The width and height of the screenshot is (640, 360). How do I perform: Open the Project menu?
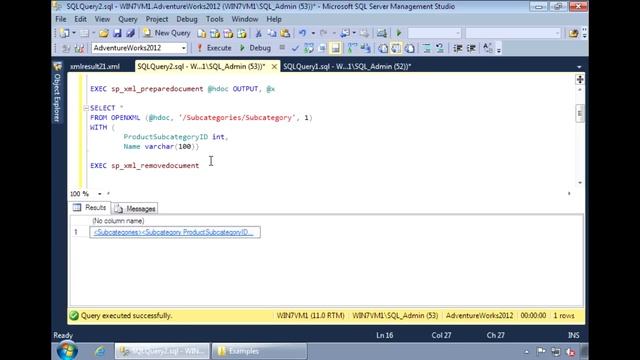click(x=157, y=19)
